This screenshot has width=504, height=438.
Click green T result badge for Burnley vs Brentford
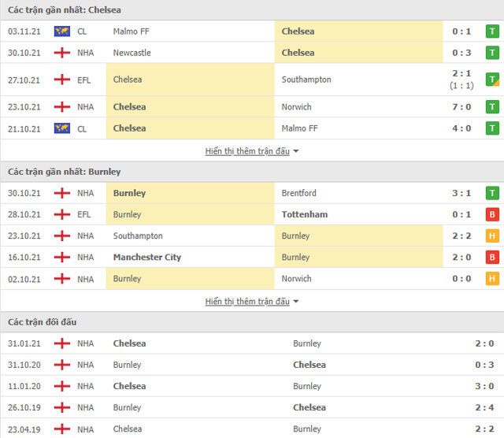493,193
